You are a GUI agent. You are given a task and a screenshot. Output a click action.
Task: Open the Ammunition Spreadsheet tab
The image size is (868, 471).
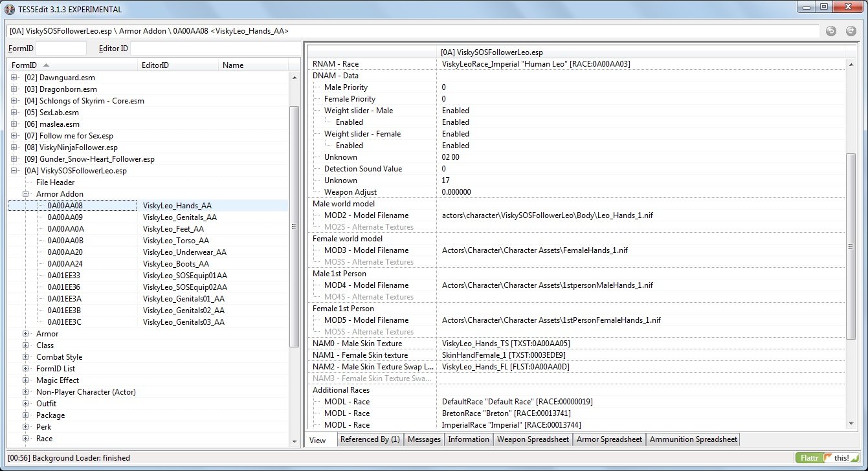click(x=693, y=439)
